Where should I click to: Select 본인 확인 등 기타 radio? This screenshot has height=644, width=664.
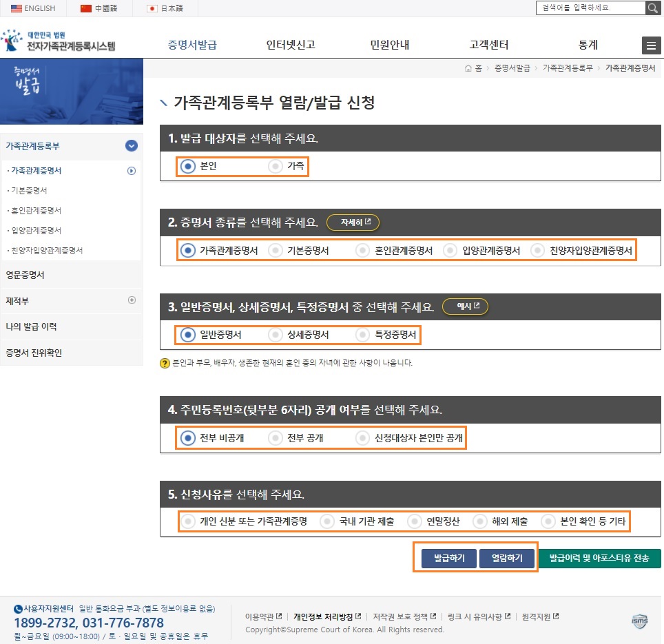(548, 521)
